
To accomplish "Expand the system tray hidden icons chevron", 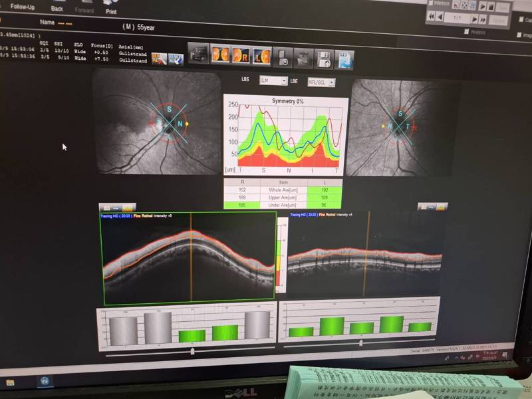I will [x=456, y=358].
